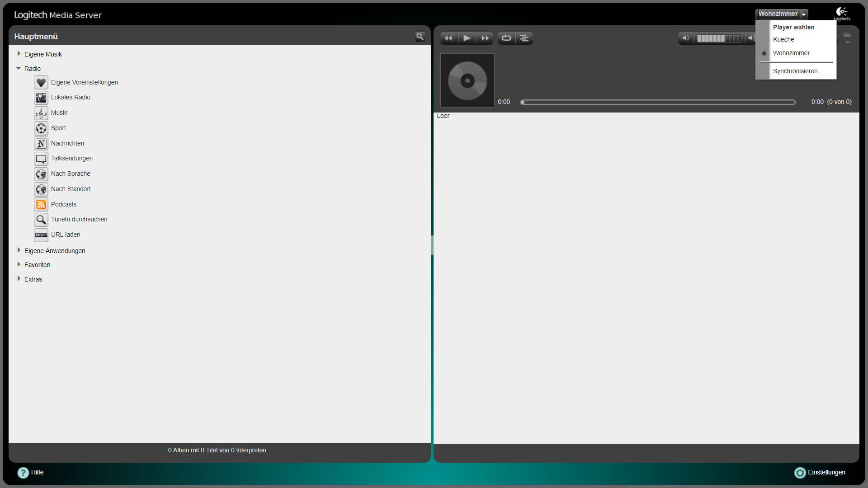Viewport: 868px width, 488px height.
Task: Start playback with the play button
Action: click(x=467, y=38)
